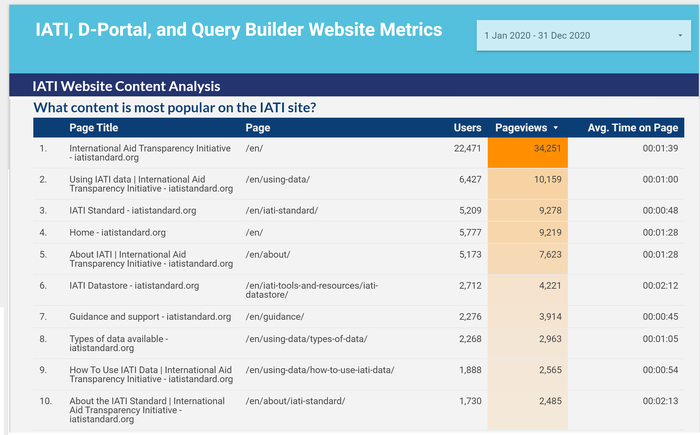Screen dimensions: 700x435
Task: Click the IATI Website Content Analysis heading
Action: tap(126, 86)
